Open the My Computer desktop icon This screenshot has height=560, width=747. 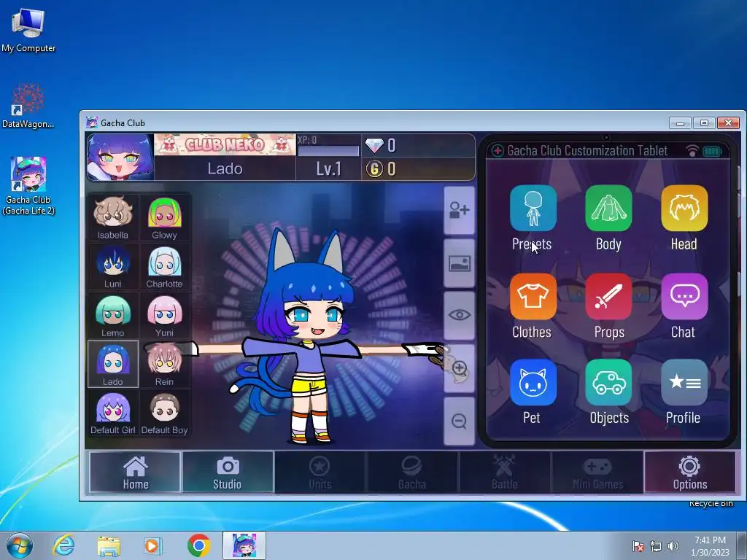28,31
